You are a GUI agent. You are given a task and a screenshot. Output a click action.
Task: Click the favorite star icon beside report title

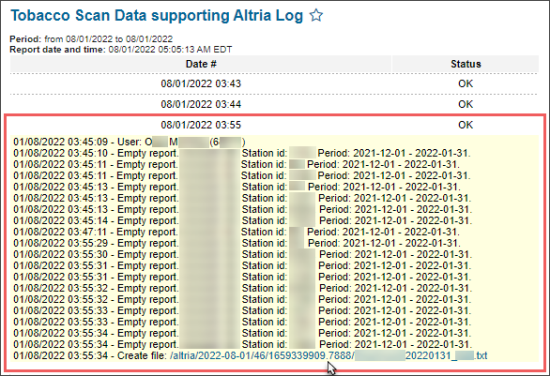(316, 15)
